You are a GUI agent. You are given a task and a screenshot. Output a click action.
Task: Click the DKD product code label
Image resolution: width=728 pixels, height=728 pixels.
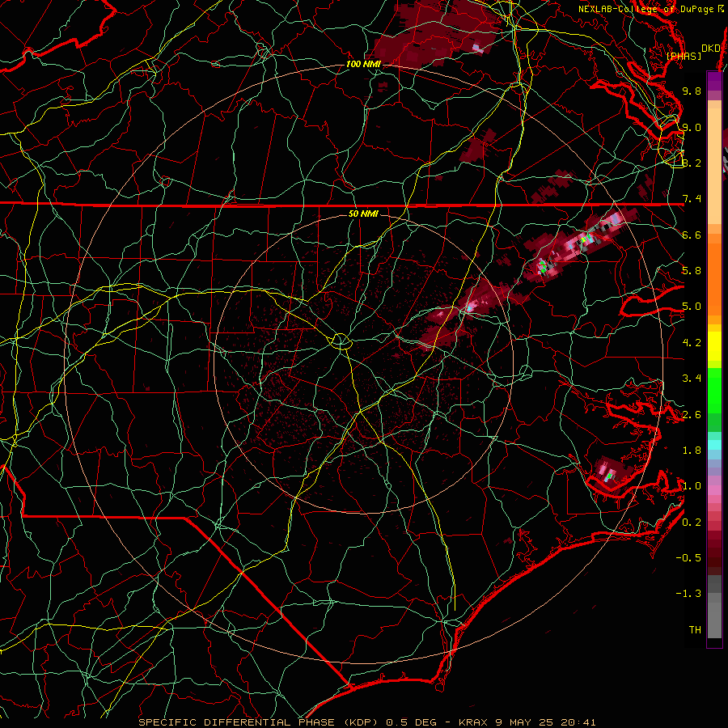click(x=711, y=49)
